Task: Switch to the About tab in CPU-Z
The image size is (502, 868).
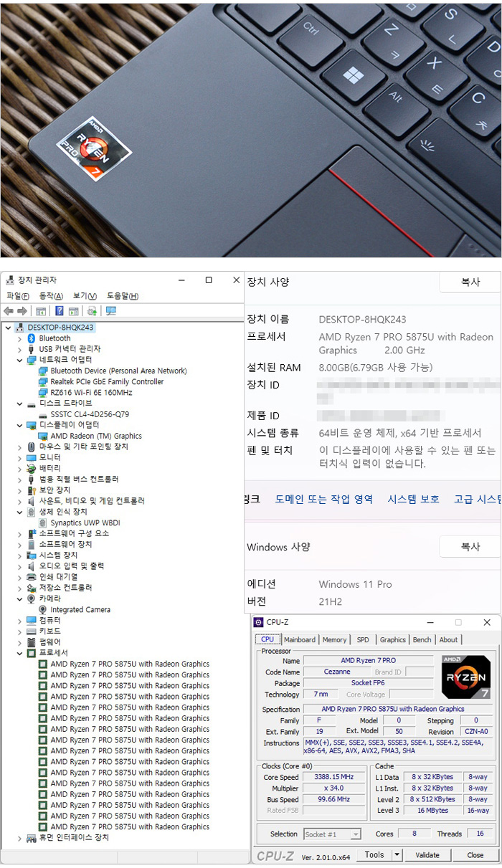Action: coord(449,640)
